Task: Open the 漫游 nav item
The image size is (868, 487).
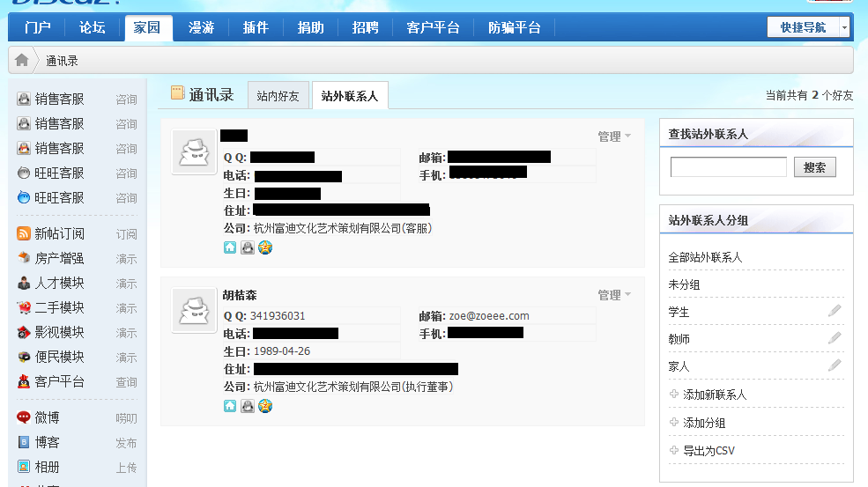Action: click(201, 27)
